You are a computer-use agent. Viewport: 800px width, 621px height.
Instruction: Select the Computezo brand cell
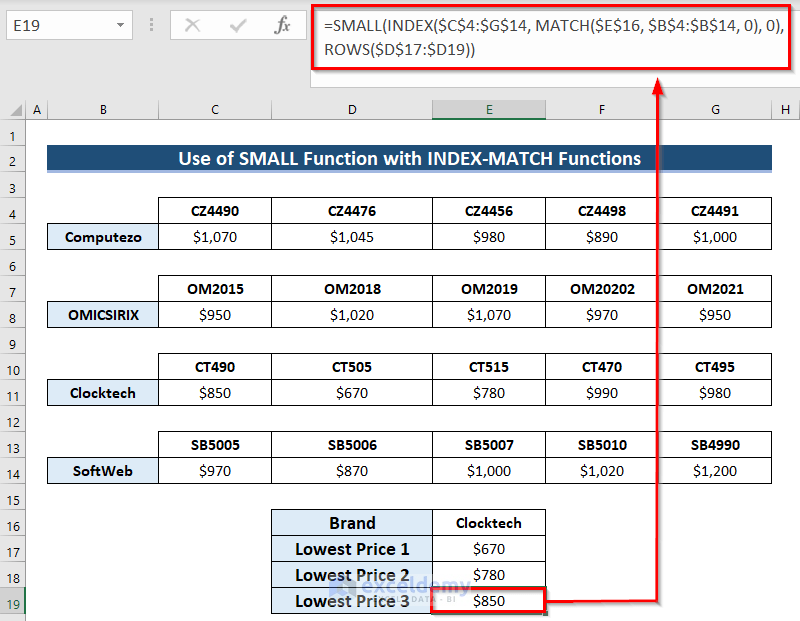coord(103,237)
